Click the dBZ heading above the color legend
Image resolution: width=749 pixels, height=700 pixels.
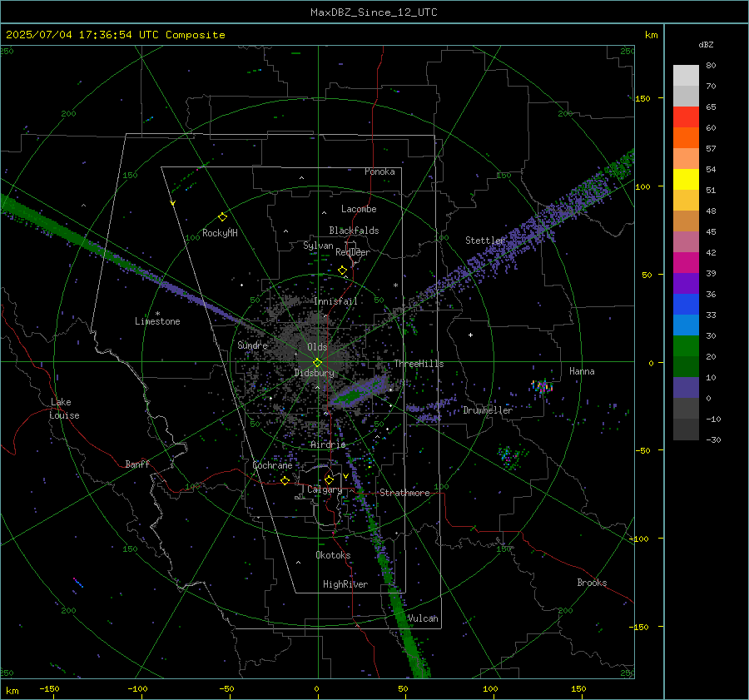click(x=706, y=44)
